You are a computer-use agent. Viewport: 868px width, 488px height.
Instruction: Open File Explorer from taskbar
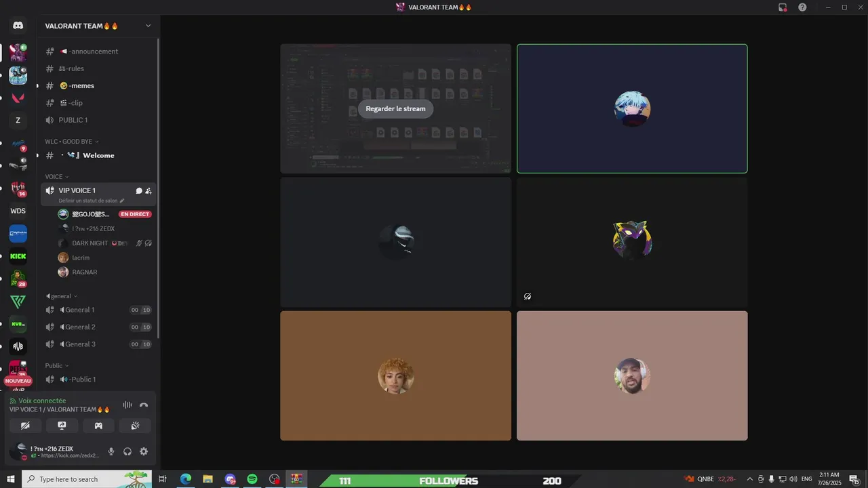point(208,479)
